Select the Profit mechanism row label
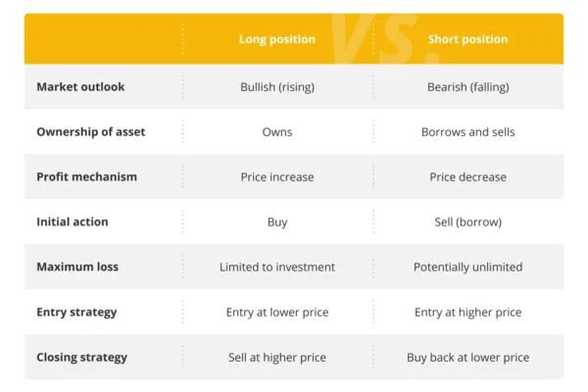Screen dimensions: 588x392 (86, 176)
